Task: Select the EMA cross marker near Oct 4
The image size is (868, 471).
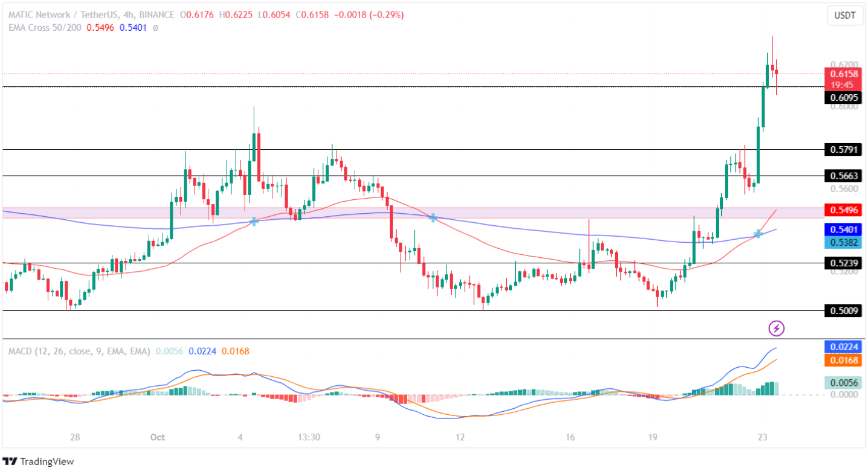Action: (254, 222)
